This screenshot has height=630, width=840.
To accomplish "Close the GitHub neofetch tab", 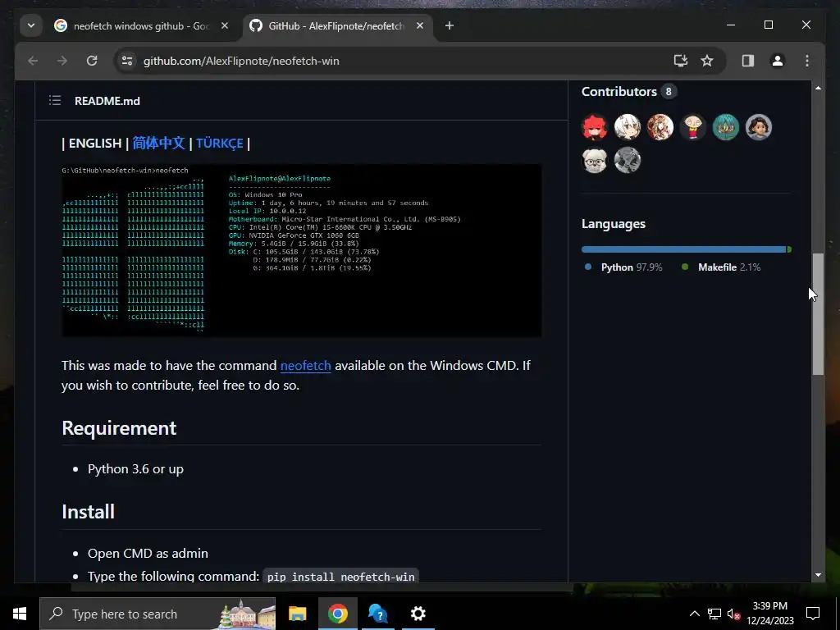I will click(x=420, y=25).
